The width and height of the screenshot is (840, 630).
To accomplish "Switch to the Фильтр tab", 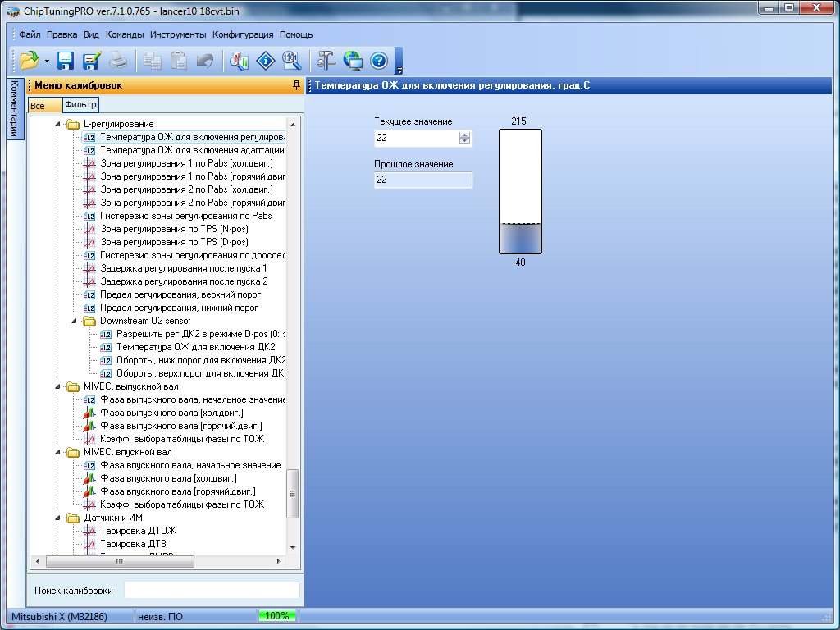I will 80,105.
